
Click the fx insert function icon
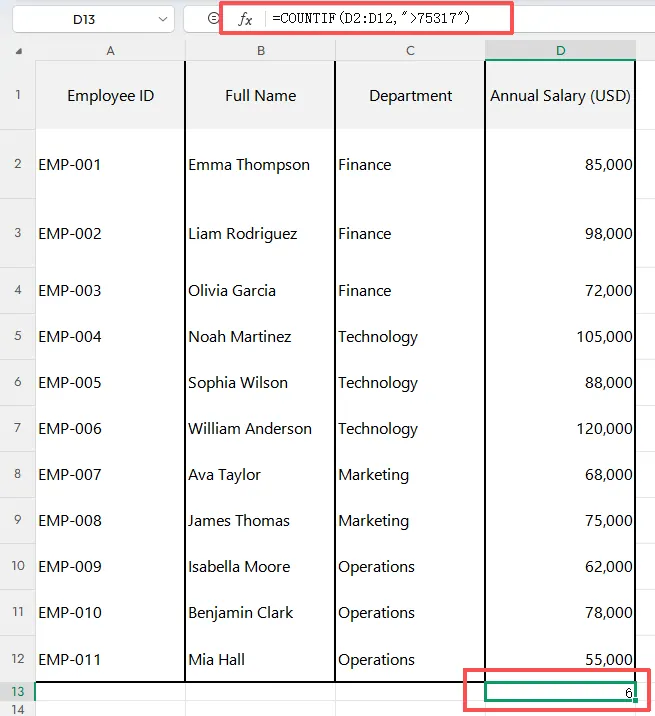point(244,19)
